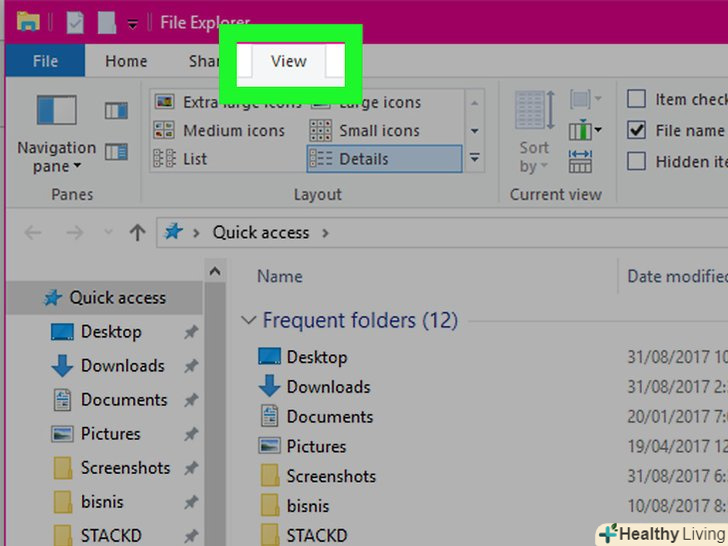Select Large icons layout
This screenshot has width=728, height=546.
[366, 102]
